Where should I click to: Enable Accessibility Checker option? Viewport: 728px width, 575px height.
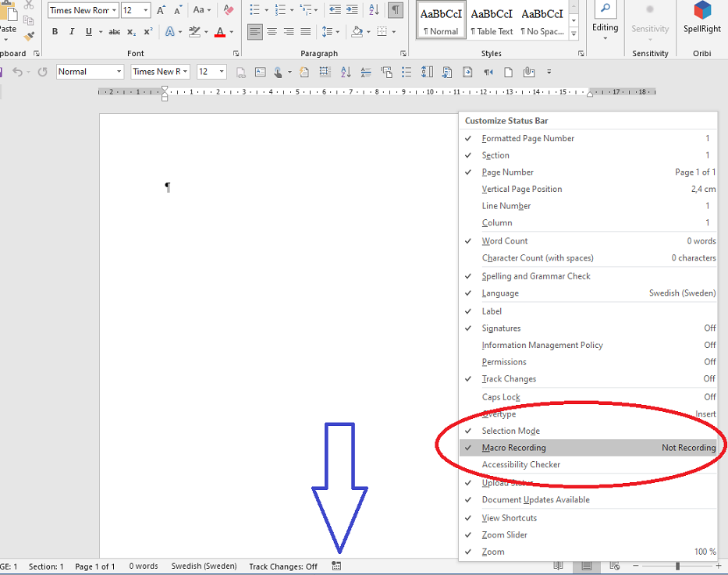tap(588, 464)
